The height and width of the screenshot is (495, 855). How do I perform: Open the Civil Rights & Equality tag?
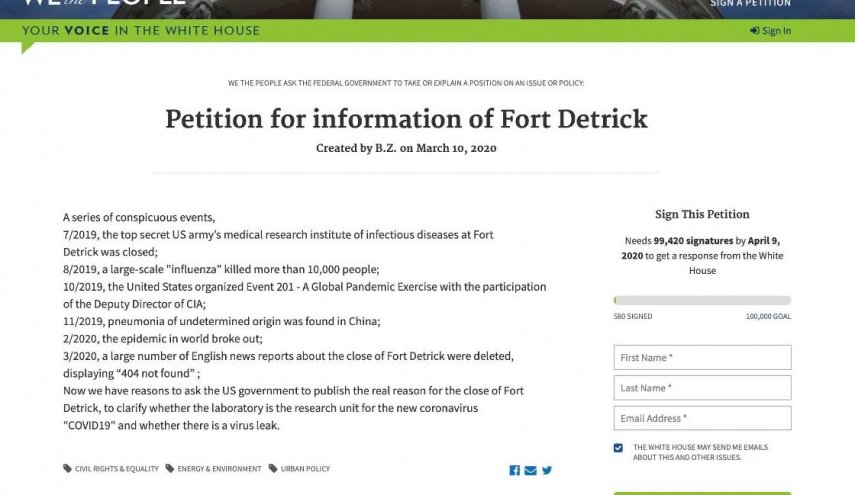pos(117,469)
